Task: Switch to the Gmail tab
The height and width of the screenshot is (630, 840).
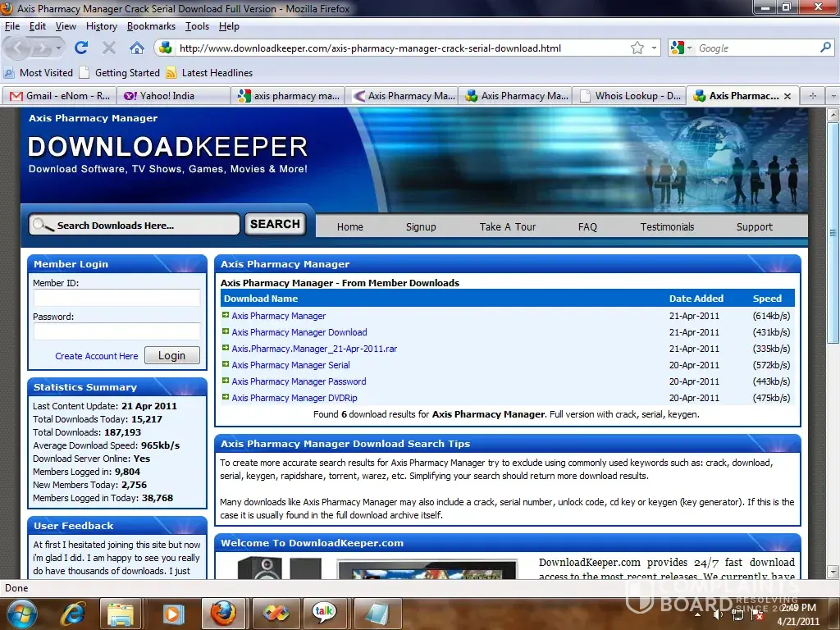Action: click(59, 96)
